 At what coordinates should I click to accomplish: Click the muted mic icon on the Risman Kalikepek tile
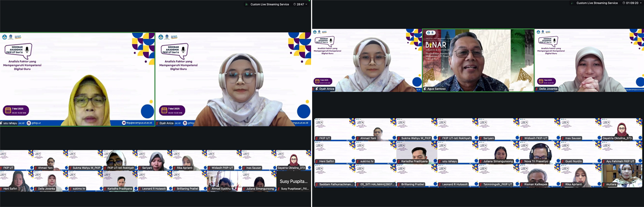pos(522,185)
